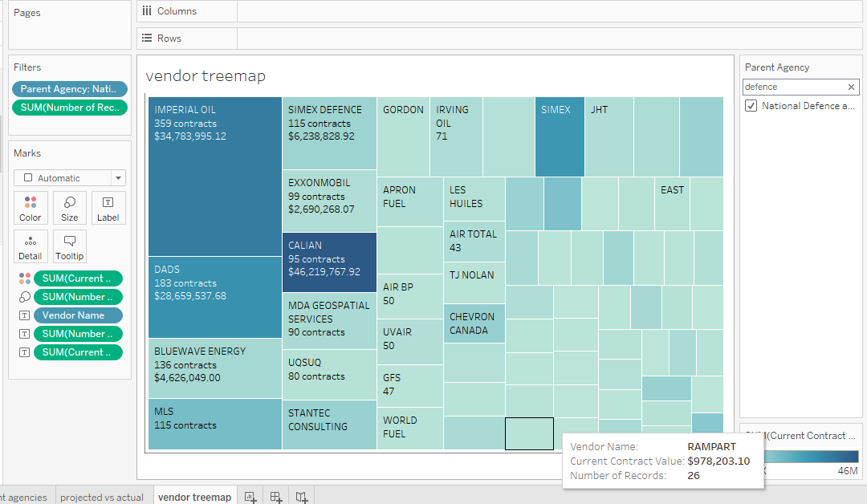
Task: Open the Color property on the Marks card
Action: [30, 208]
